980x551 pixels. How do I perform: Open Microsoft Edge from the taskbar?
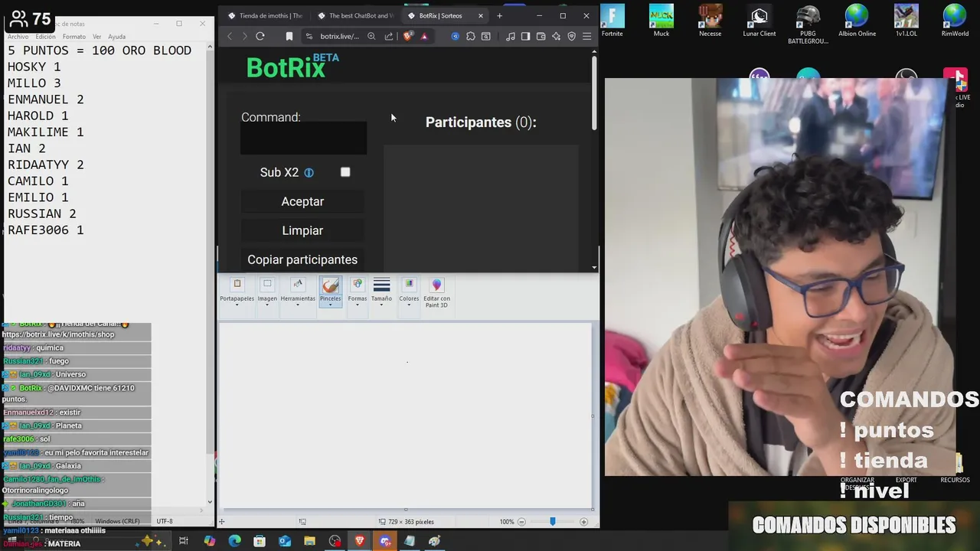click(234, 541)
